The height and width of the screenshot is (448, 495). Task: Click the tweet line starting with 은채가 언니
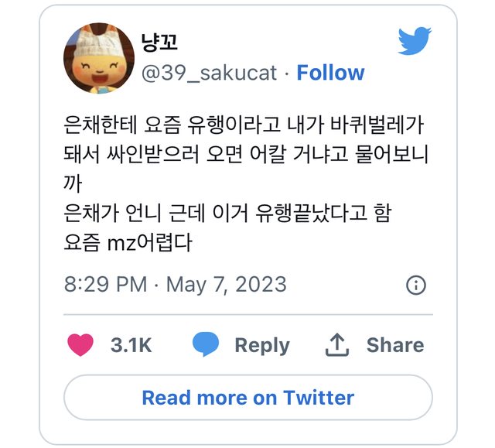coord(227,213)
